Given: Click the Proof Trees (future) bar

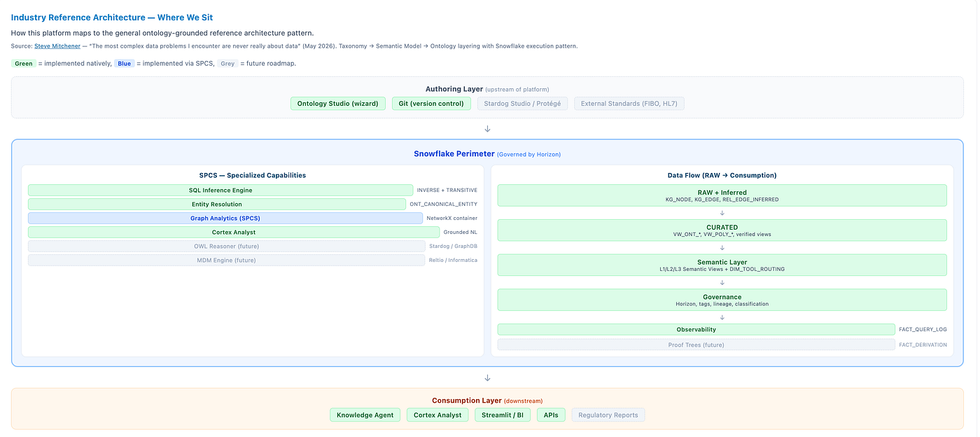Looking at the screenshot, I should coord(696,345).
